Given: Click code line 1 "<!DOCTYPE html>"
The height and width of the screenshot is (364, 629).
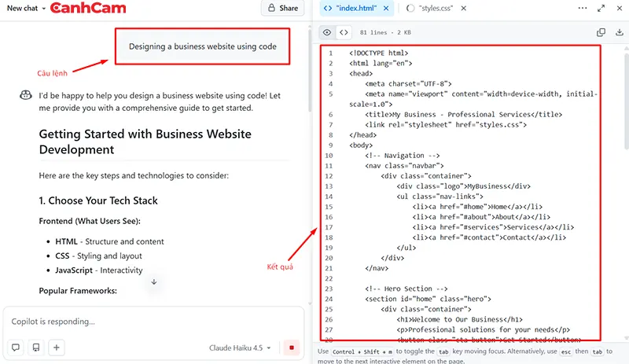Looking at the screenshot, I should [x=379, y=53].
